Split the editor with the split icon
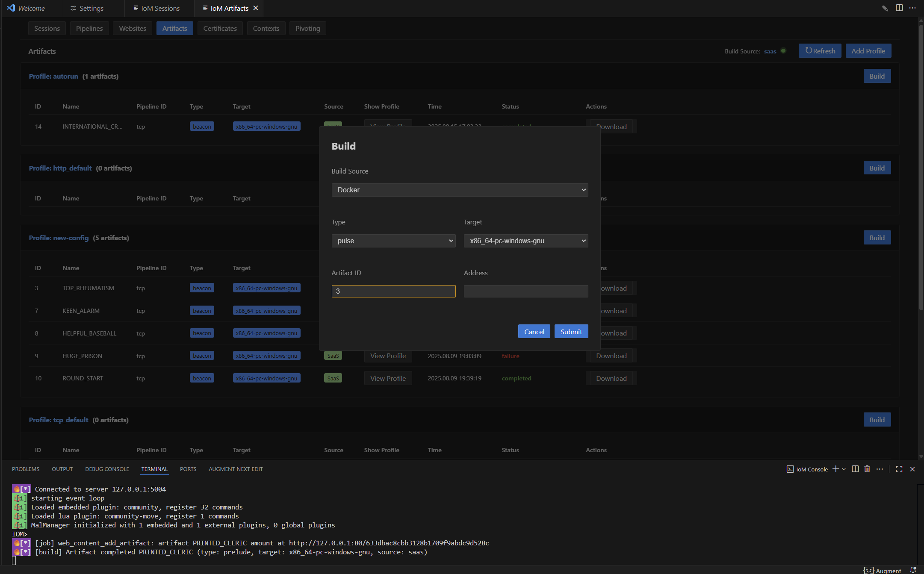This screenshot has width=924, height=574. click(899, 8)
